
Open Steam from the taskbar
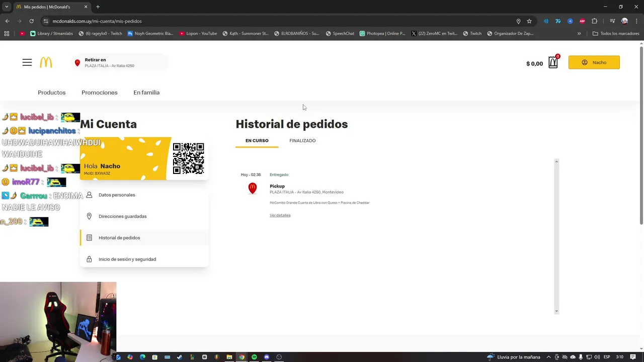(x=180, y=357)
